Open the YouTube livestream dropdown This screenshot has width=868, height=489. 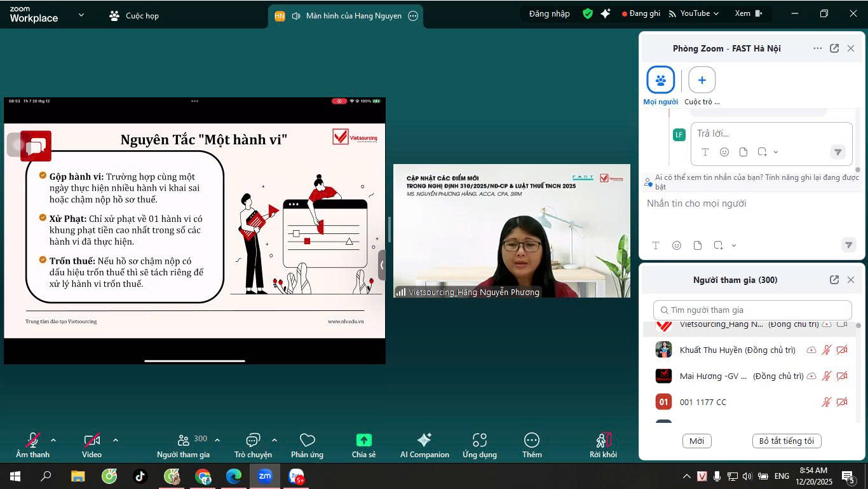click(694, 13)
